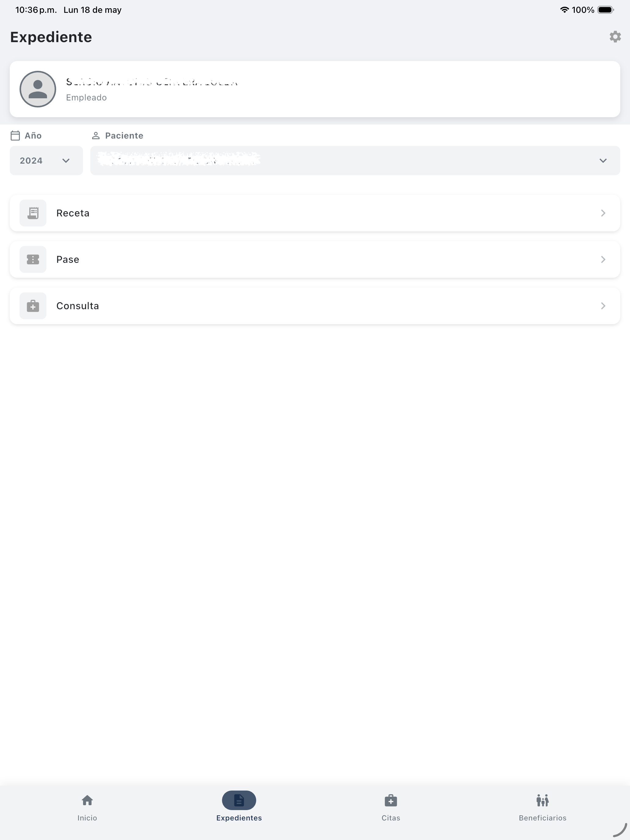Tap the Beneficiarios family icon
630x840 pixels.
pyautogui.click(x=542, y=801)
